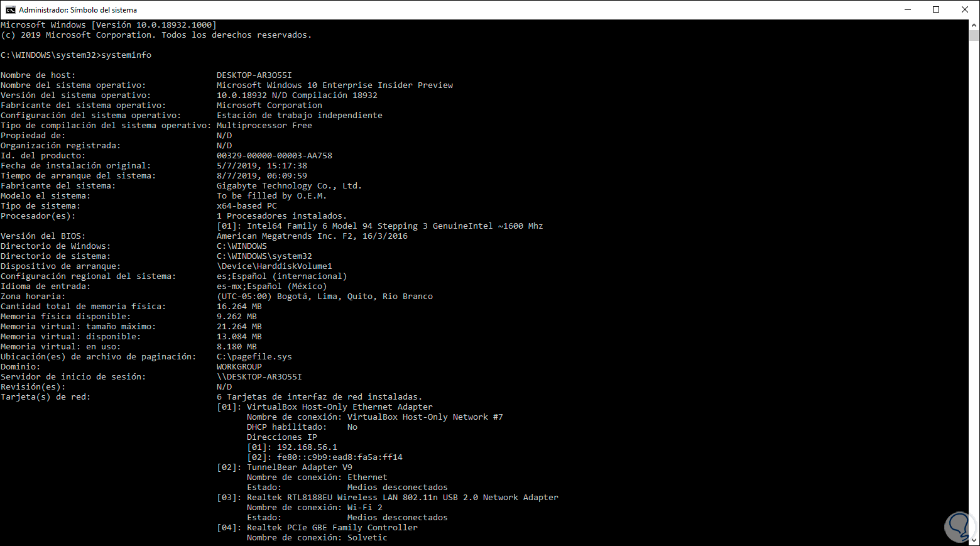Close the Símbolo del sistema window
The image size is (980, 546).
pyautogui.click(x=965, y=9)
